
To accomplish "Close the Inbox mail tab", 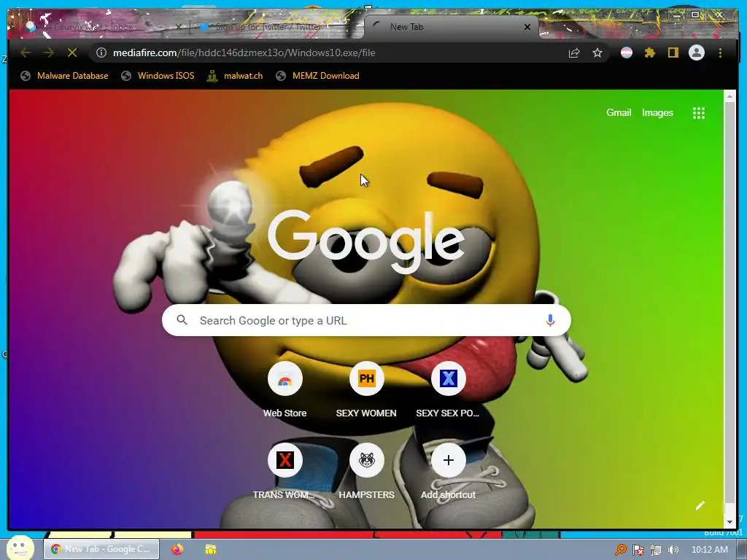I will pyautogui.click(x=178, y=27).
